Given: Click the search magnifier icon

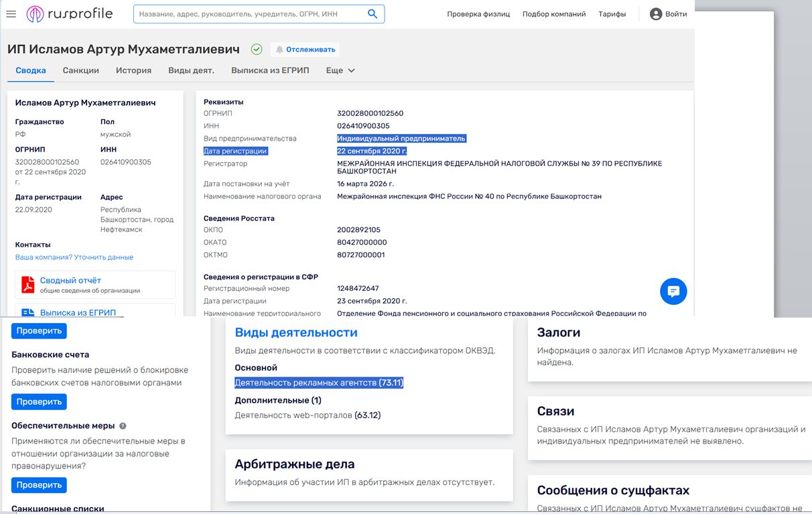Looking at the screenshot, I should 373,14.
